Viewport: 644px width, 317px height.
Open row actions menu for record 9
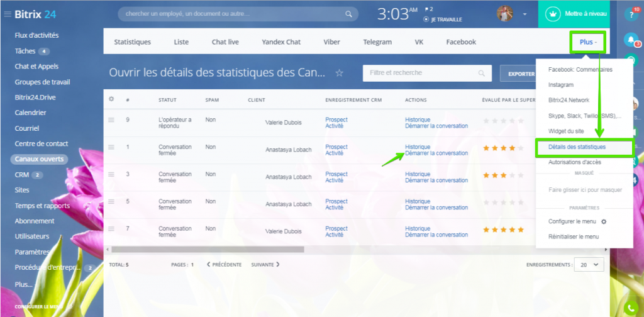[x=111, y=120]
